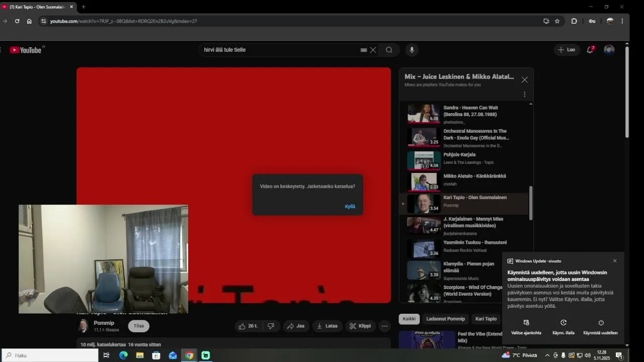The height and width of the screenshot is (362, 644).
Task: Click the install app icon in address bar
Action: [x=546, y=21]
